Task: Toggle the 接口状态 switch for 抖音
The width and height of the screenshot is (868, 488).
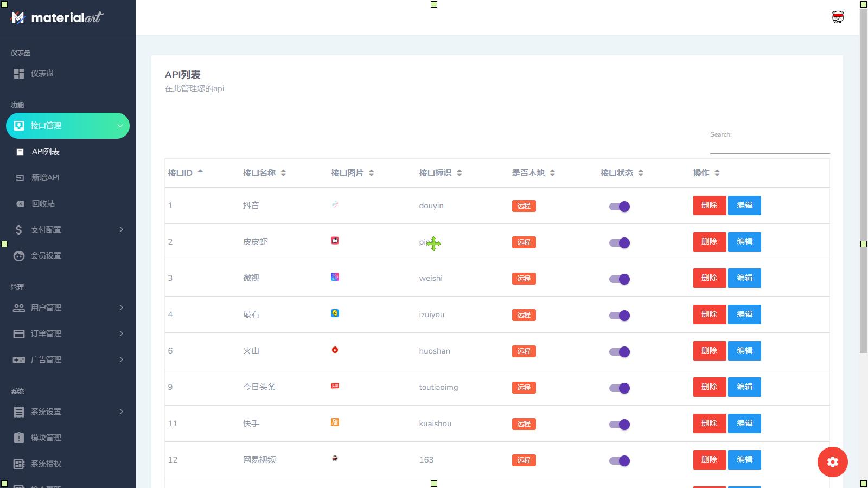Action: [x=619, y=207]
